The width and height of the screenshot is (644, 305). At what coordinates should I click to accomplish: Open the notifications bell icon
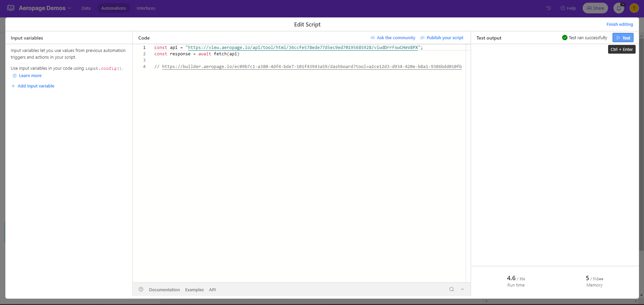pyautogui.click(x=619, y=8)
